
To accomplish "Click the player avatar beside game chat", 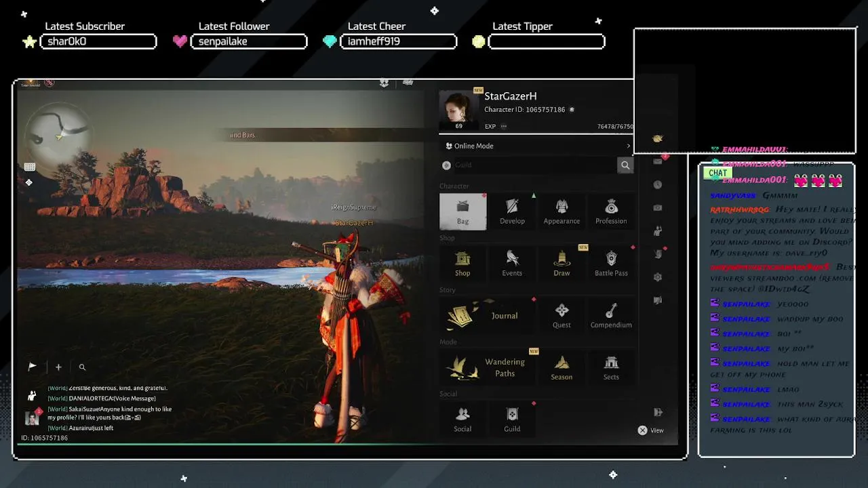I will coord(32,418).
